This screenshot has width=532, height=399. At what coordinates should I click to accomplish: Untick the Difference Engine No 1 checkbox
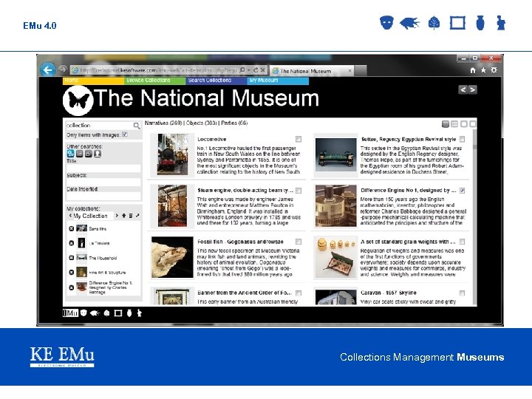pos(462,191)
